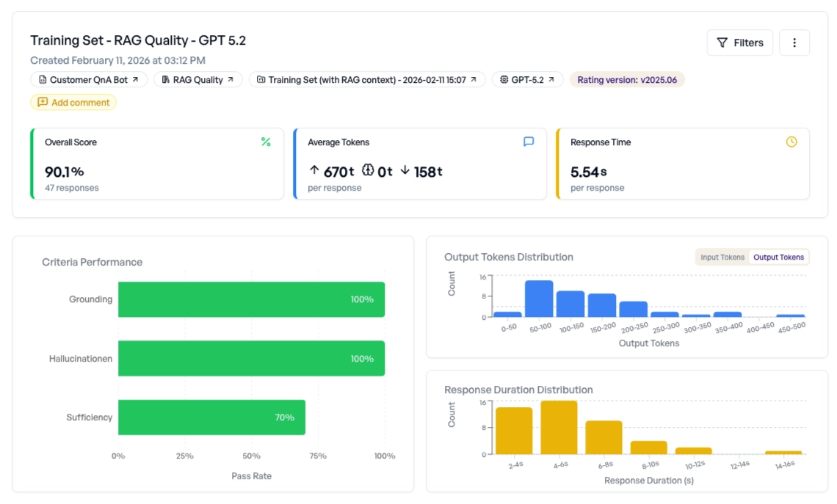Screen dimensions: 837x504
Task: Open the three-dot more options menu
Action: pos(794,43)
